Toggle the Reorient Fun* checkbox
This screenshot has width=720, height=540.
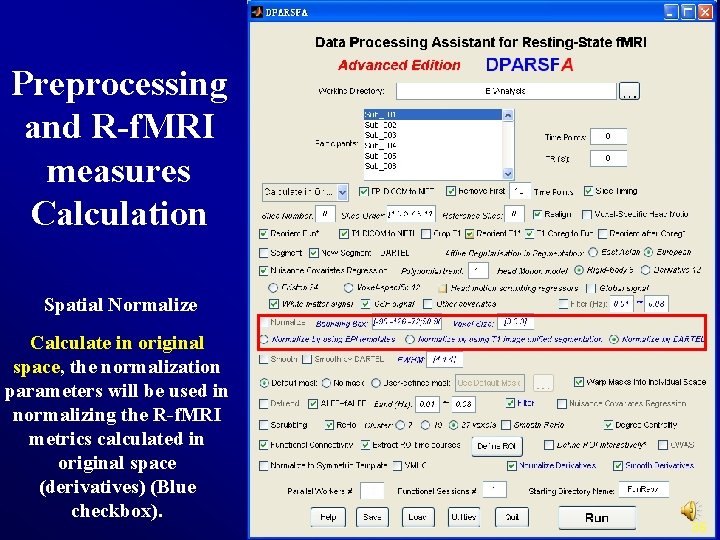click(264, 234)
